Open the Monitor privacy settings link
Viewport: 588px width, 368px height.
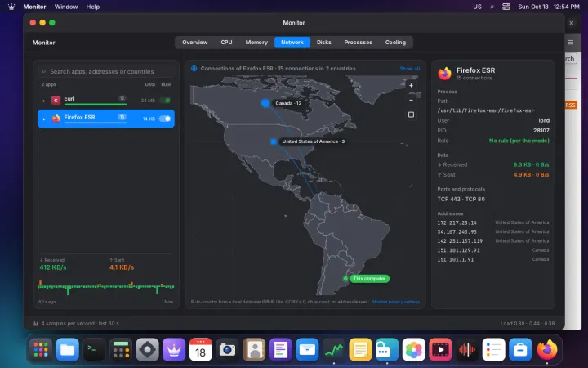click(396, 302)
